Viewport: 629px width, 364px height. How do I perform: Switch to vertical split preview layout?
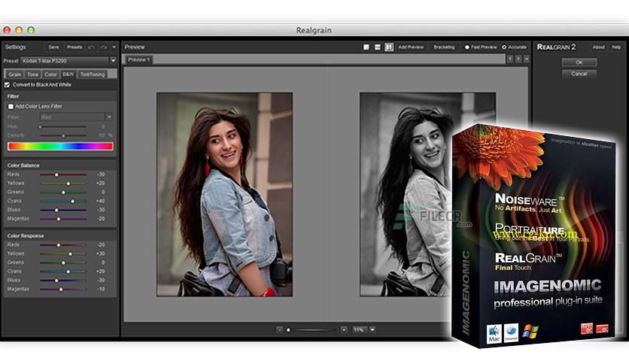tap(389, 47)
